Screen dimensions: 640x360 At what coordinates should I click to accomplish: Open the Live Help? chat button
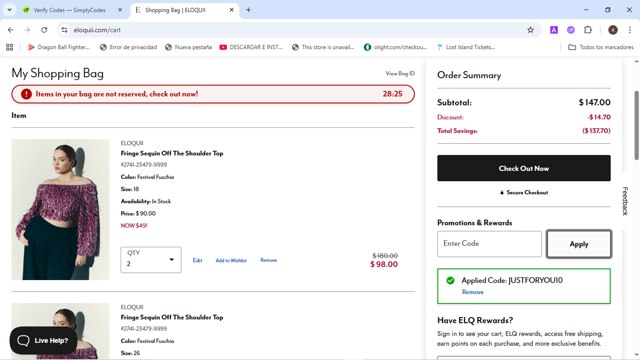click(43, 340)
